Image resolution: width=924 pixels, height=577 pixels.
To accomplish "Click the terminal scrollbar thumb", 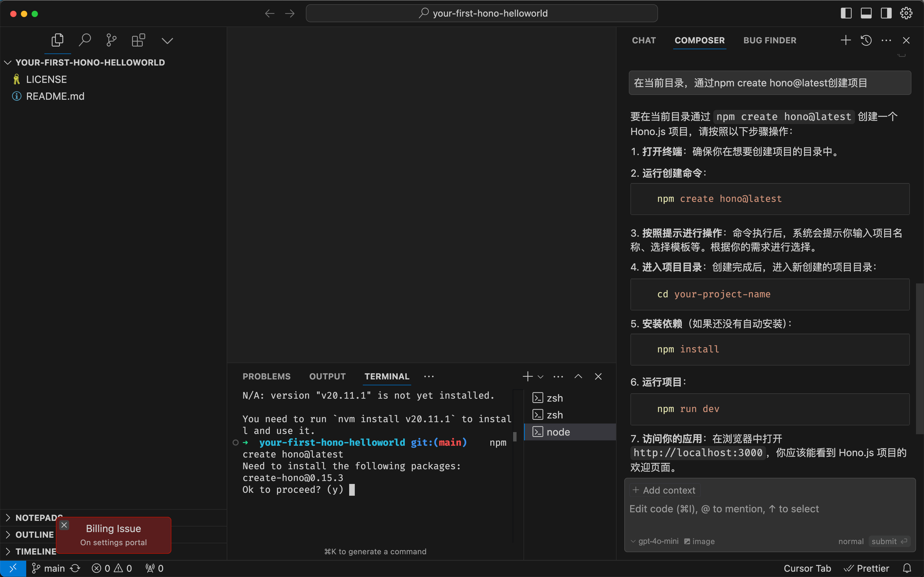I will [x=515, y=436].
